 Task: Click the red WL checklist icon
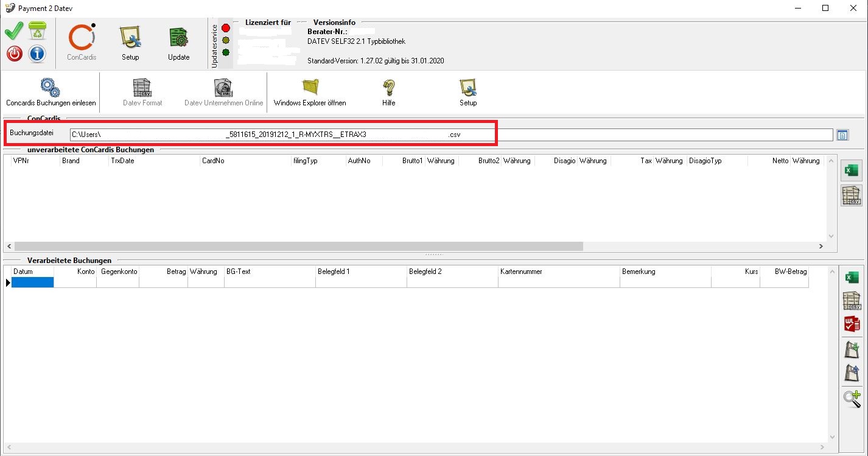coord(852,323)
